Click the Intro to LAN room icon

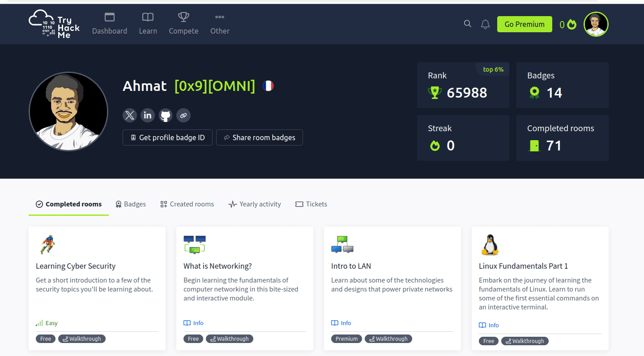[x=342, y=244]
